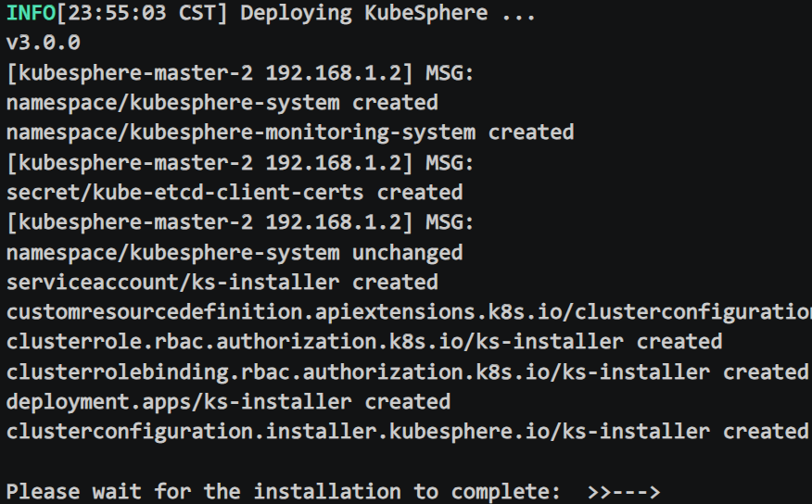Click 'clusterrole.rbac.authorization.k8s.io/ks-installer created' line
This screenshot has height=504, width=812.
click(x=364, y=342)
